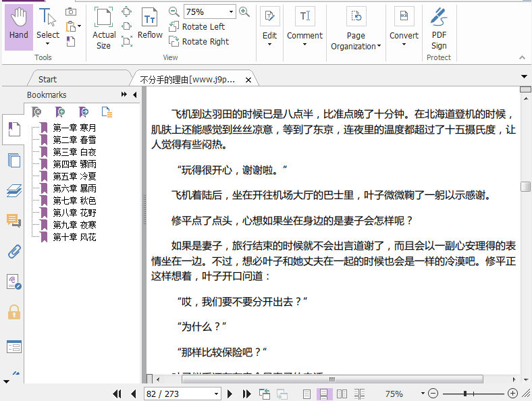Close the 不分手的理由 document tab
Screen dimensions: 532x401
(248, 80)
